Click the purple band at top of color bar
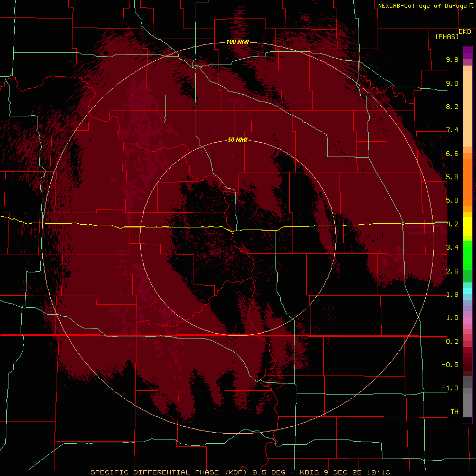The width and height of the screenshot is (476, 476). pyautogui.click(x=467, y=53)
